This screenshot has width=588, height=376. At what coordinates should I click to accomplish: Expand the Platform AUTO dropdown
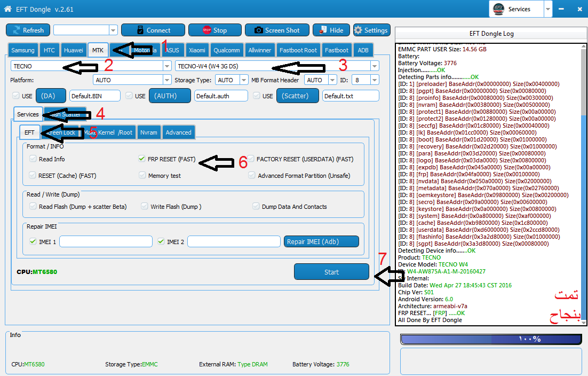167,80
